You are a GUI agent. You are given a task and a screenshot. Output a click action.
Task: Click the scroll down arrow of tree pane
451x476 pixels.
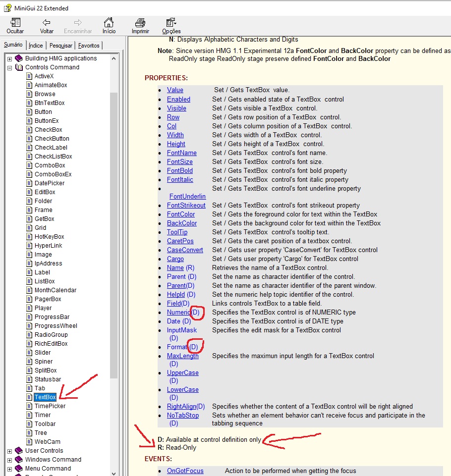click(113, 473)
